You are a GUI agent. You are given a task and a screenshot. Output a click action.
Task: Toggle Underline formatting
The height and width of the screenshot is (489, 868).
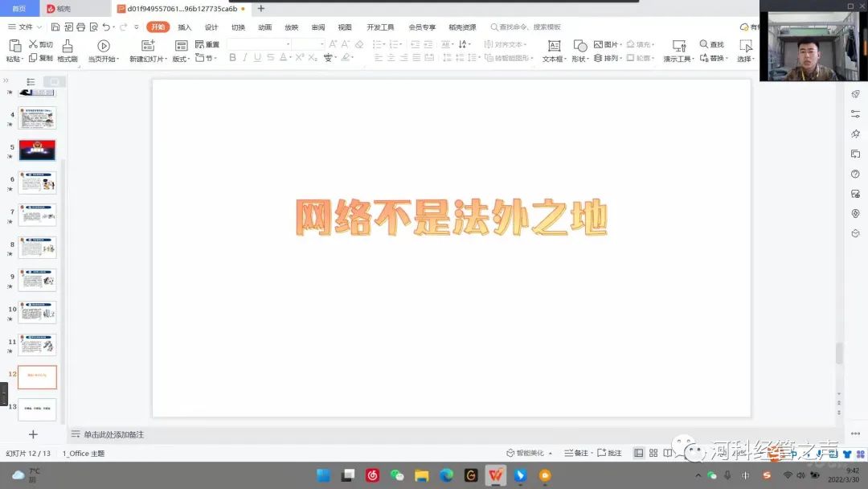tap(257, 58)
